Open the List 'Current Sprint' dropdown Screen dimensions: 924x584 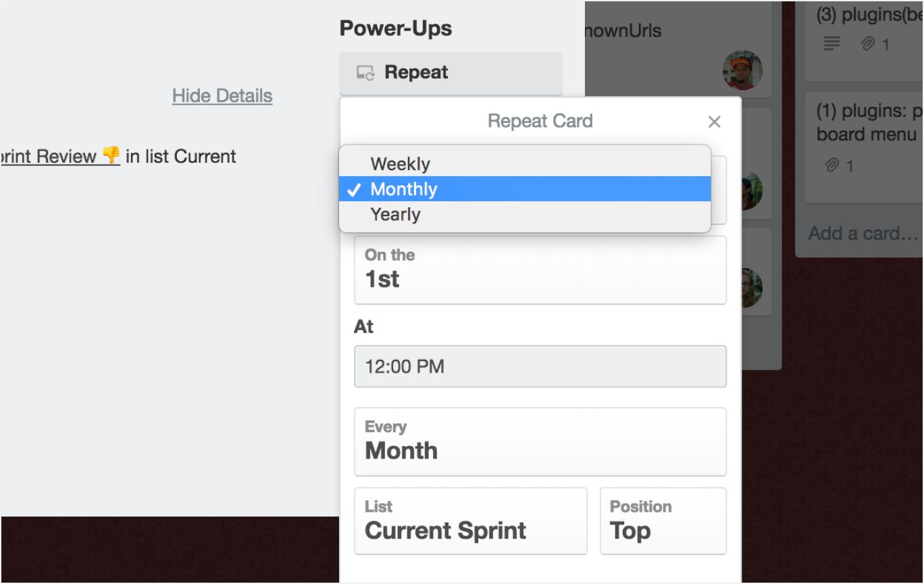[470, 521]
